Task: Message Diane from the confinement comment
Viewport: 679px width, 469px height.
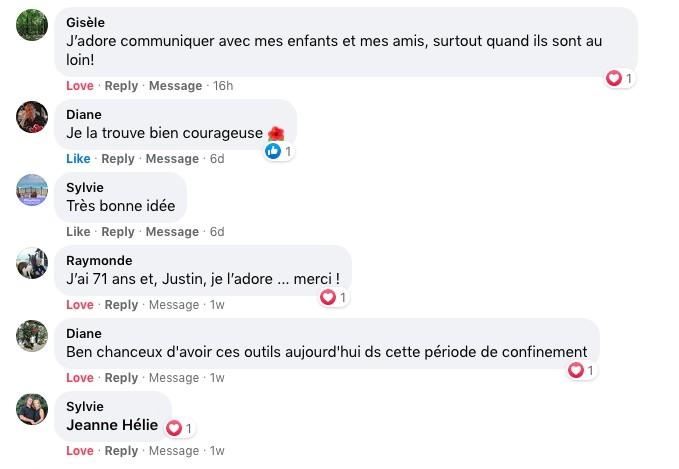Action: point(173,378)
